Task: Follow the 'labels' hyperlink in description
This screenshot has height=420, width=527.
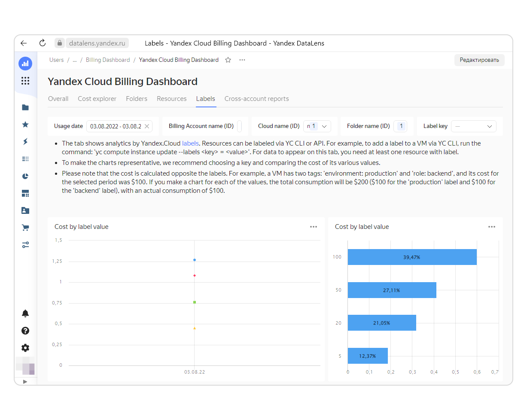Action: click(190, 143)
